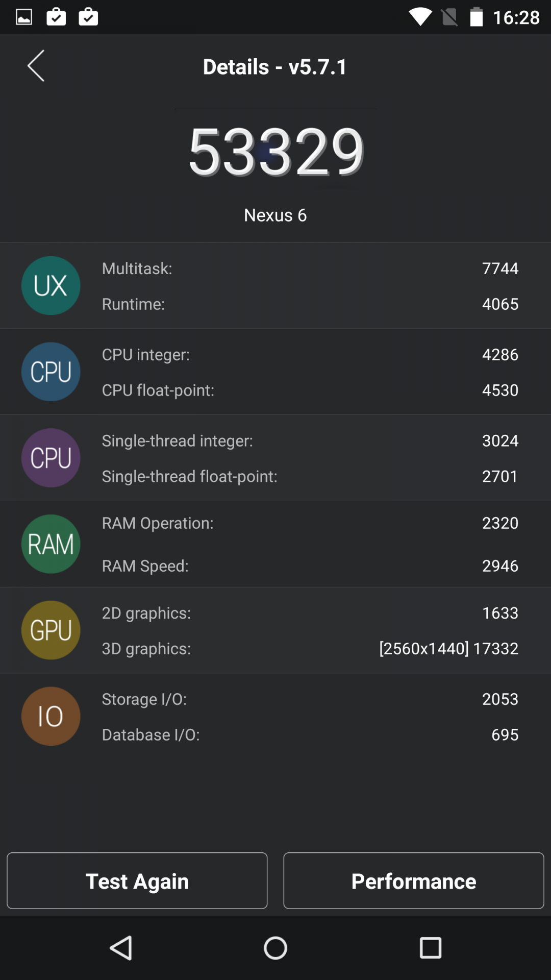Tap the back arrow in header
This screenshot has width=551, height=980.
(x=36, y=66)
